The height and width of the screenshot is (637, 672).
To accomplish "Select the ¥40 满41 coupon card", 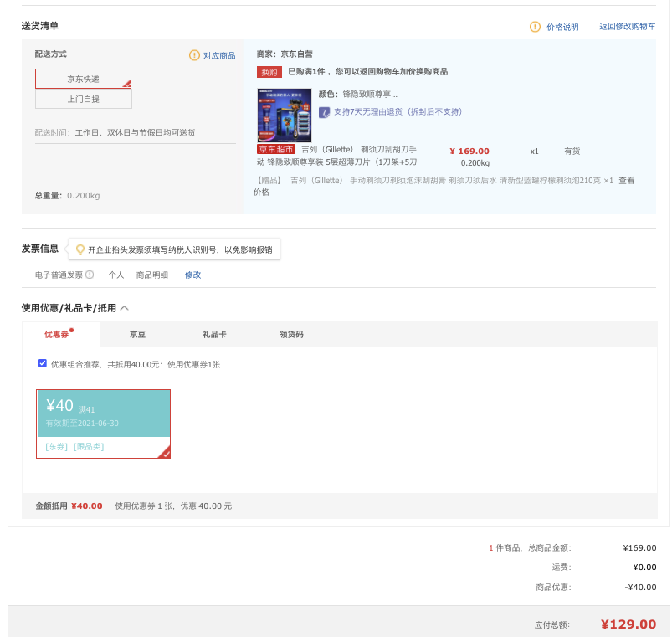I will 103,424.
